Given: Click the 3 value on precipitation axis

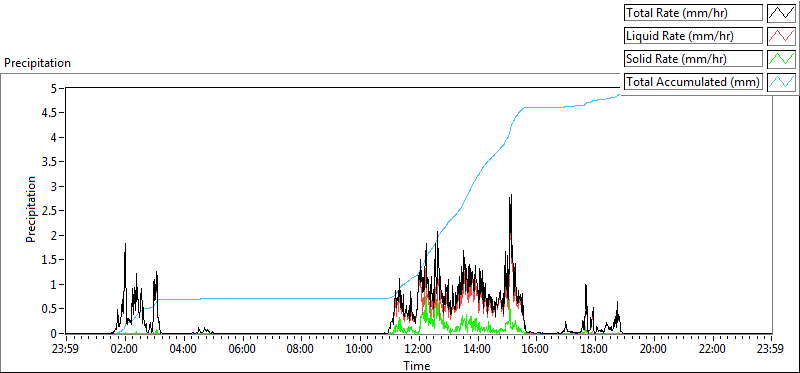Looking at the screenshot, I should pos(55,187).
